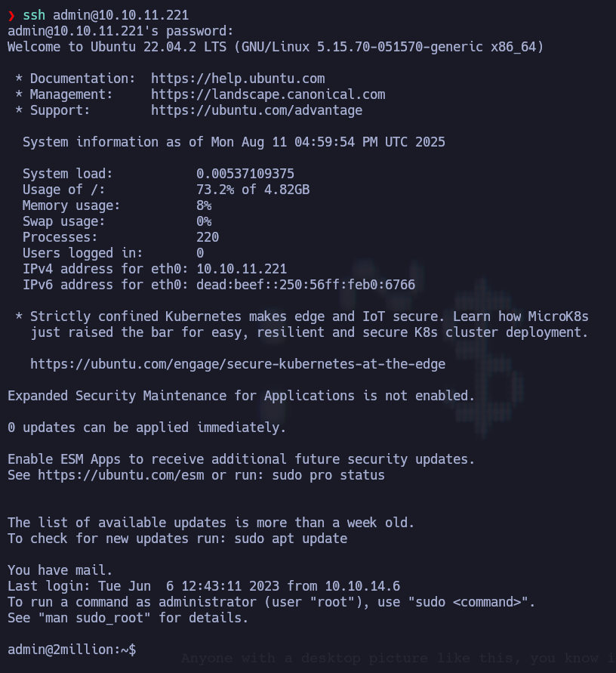Screen dimensions: 616x673
Task: Select the IPv4 address value for eth0
Action: (242, 269)
